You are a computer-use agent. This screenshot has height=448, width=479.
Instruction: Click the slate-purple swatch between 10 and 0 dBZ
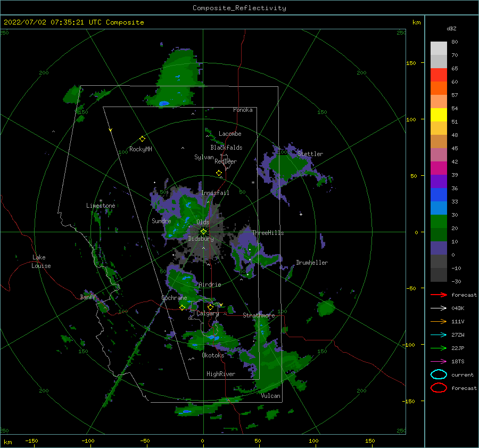pos(439,248)
